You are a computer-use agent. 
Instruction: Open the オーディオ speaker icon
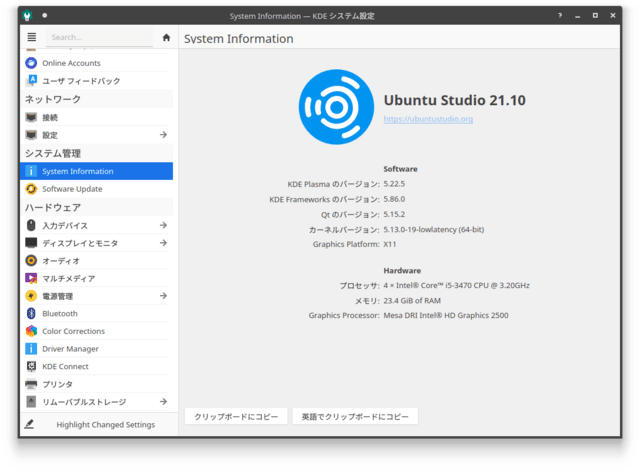click(31, 261)
